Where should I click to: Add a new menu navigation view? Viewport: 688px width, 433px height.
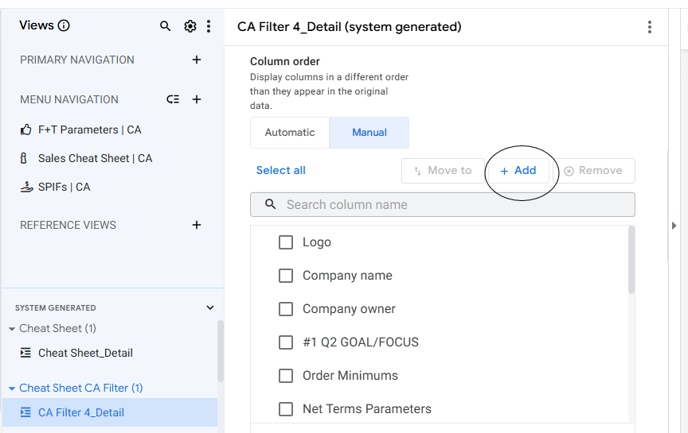coord(197,99)
